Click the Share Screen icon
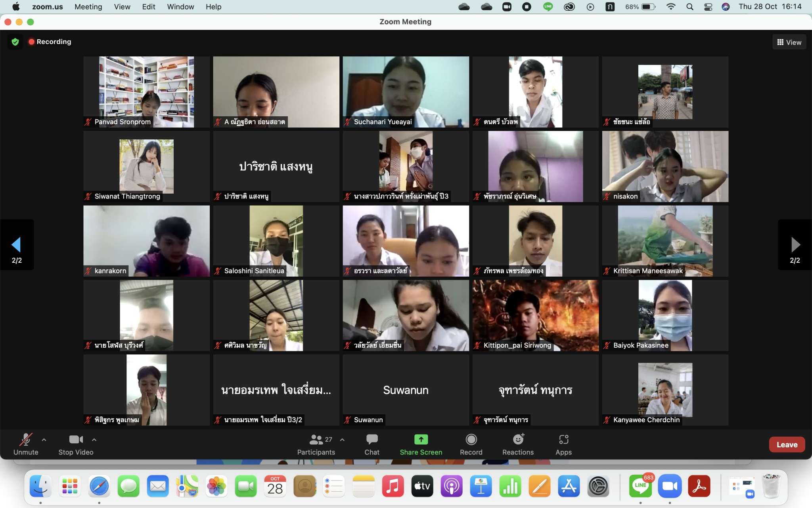This screenshot has width=812, height=508. coord(421,440)
